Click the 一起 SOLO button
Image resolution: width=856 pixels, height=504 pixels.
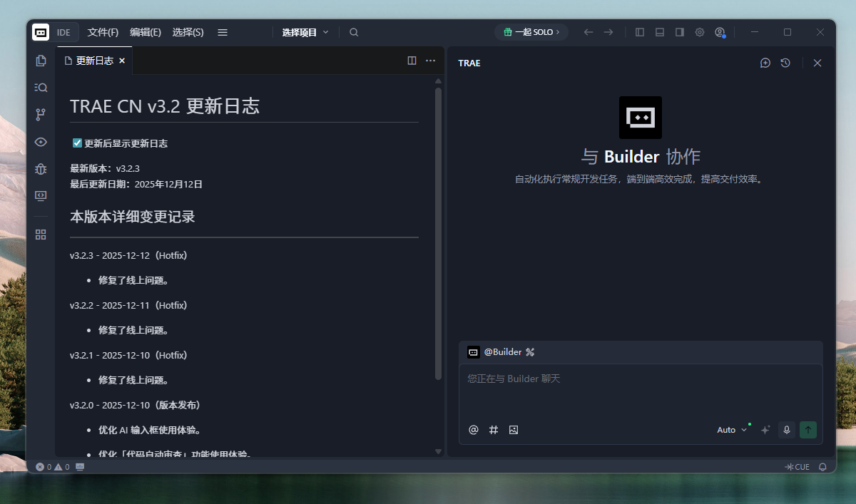tap(531, 32)
